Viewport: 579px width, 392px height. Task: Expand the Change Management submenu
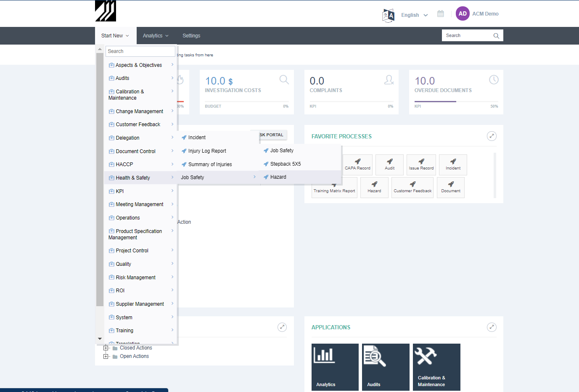coord(172,111)
